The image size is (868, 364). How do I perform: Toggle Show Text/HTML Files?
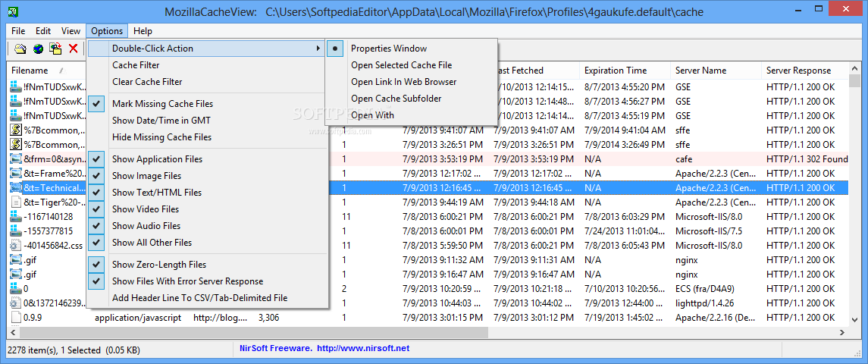tap(208, 193)
